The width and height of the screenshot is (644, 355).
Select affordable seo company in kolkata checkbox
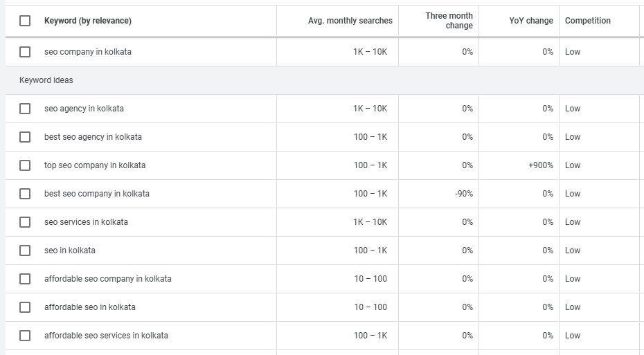click(x=25, y=279)
